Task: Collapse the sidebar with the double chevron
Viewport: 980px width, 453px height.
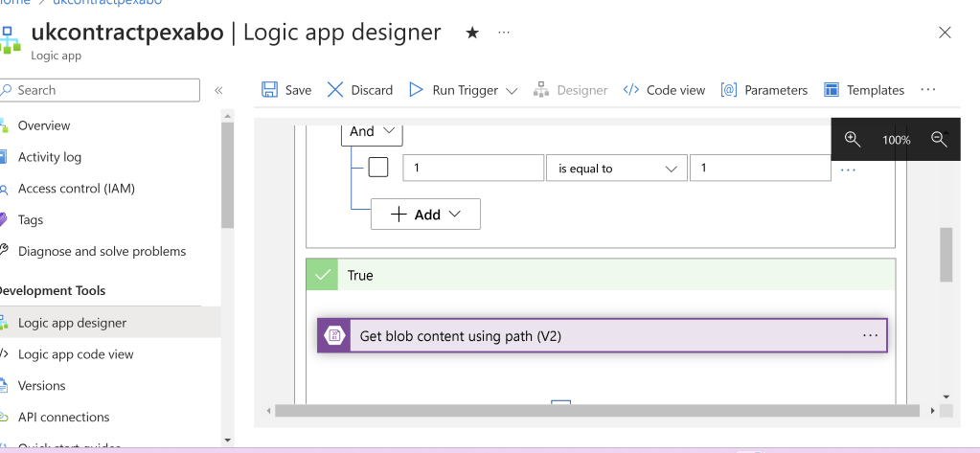Action: pyautogui.click(x=218, y=90)
